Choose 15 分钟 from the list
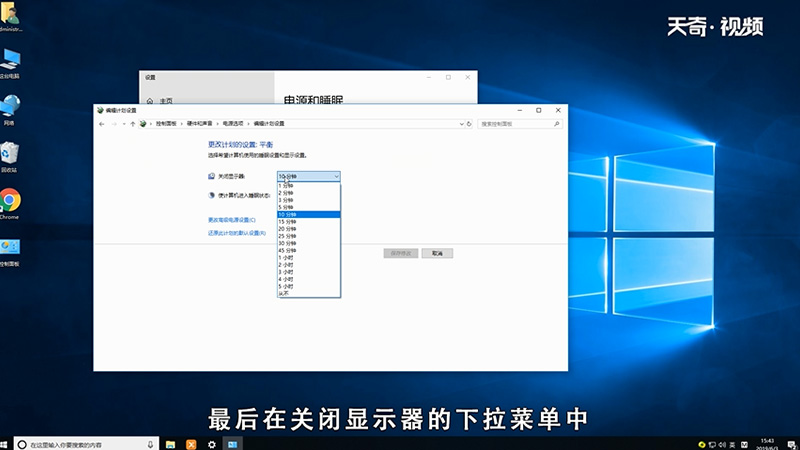Image resolution: width=800 pixels, height=450 pixels. tap(309, 222)
